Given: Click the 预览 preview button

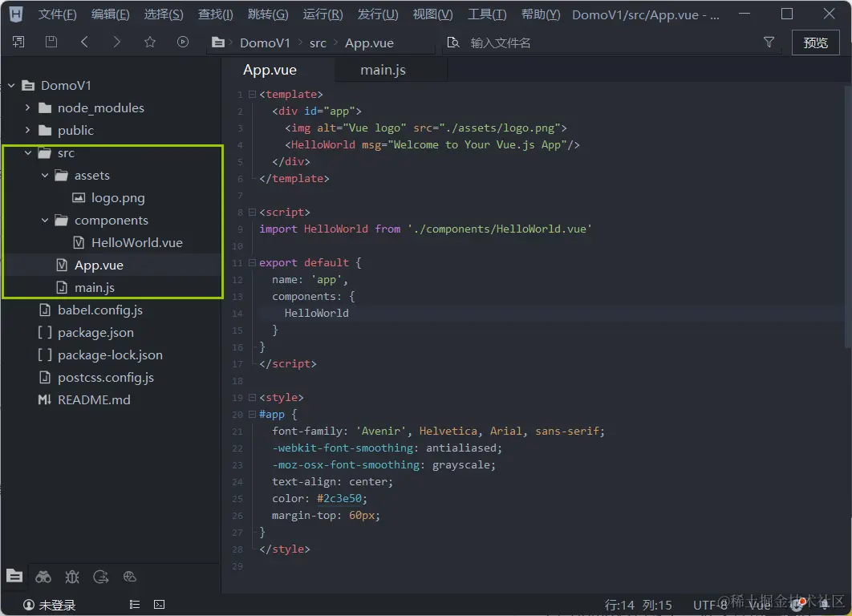Looking at the screenshot, I should 815,43.
